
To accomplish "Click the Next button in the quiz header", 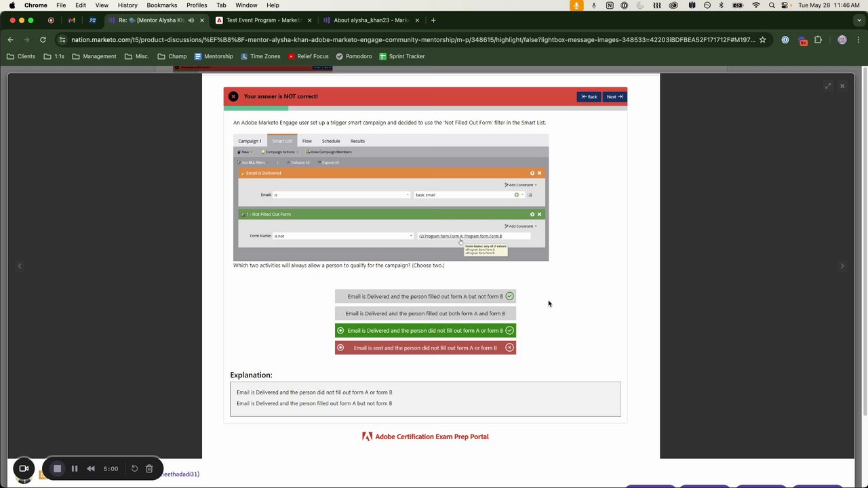I will [614, 96].
